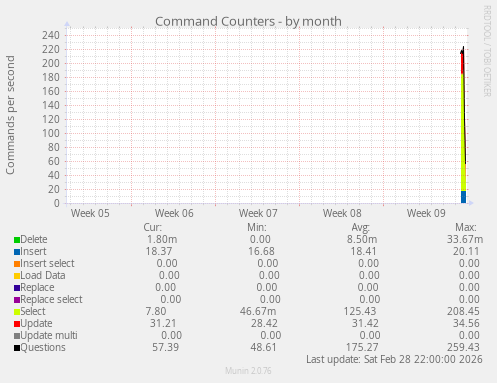Click the Update min value 28.42
This screenshot has height=383, width=497.
coord(264,323)
